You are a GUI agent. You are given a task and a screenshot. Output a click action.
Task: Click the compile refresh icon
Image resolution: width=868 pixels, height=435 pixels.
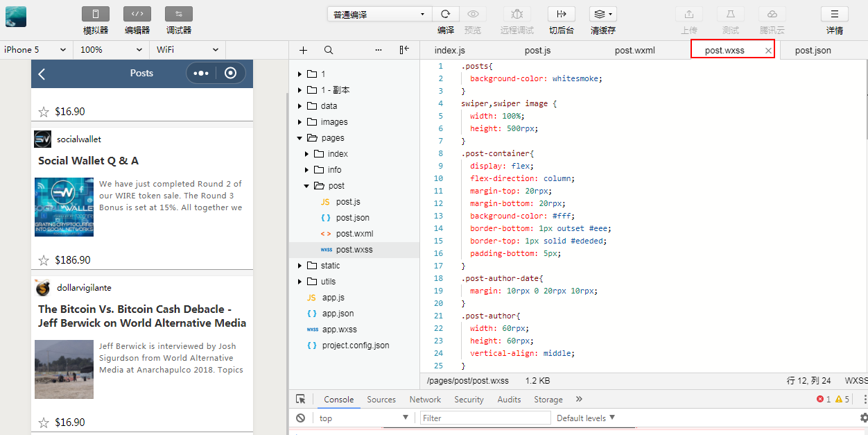click(445, 14)
